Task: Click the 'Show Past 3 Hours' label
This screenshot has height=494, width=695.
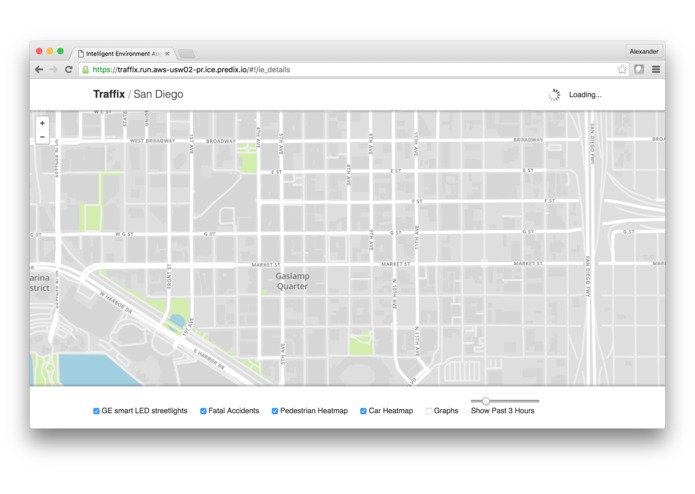Action: click(503, 411)
